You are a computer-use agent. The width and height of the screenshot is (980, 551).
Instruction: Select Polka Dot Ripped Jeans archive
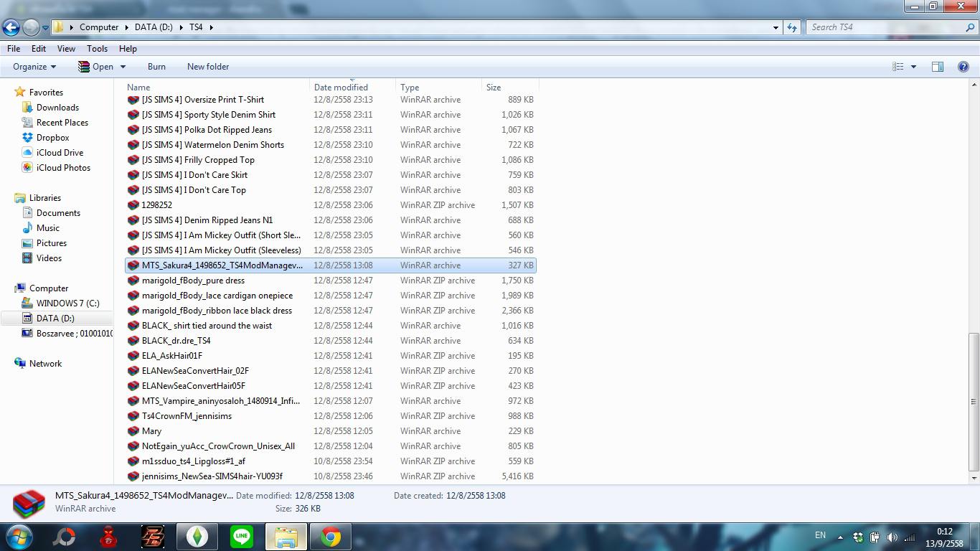(x=207, y=130)
